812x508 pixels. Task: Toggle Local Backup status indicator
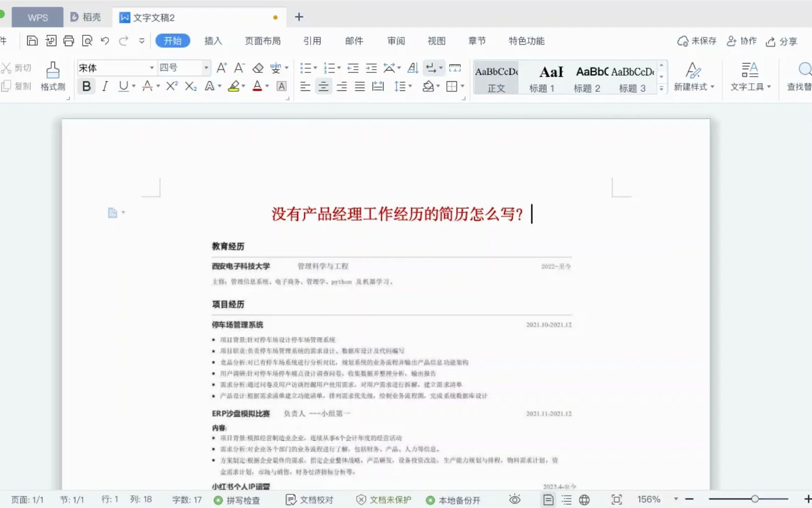[x=453, y=500]
